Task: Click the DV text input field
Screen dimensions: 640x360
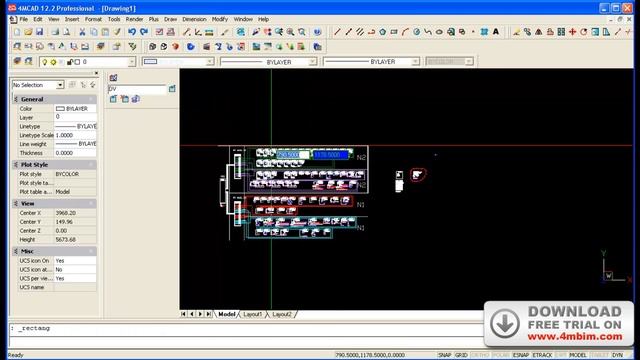Action: coord(137,89)
